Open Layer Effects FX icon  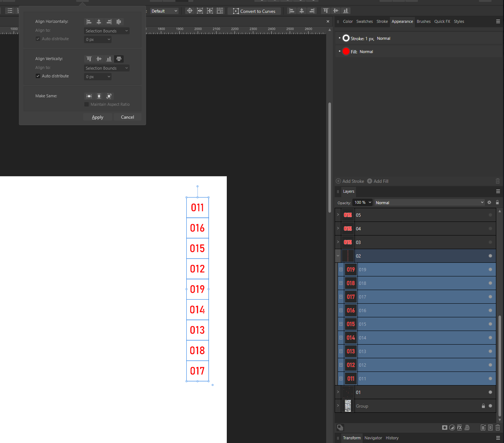[459, 428]
